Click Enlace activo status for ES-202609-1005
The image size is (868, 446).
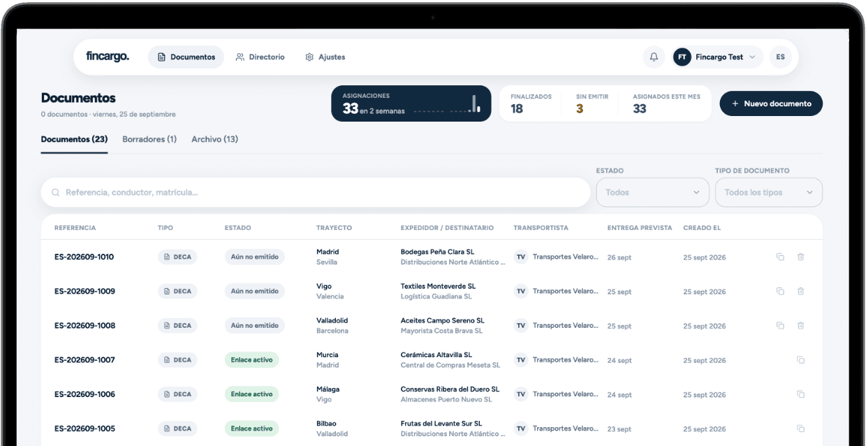[251, 429]
